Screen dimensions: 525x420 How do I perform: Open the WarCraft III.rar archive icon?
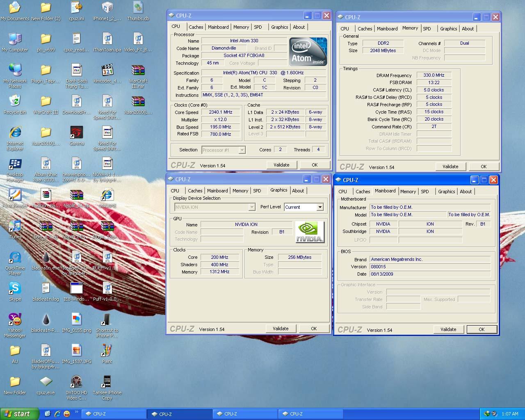click(x=138, y=76)
